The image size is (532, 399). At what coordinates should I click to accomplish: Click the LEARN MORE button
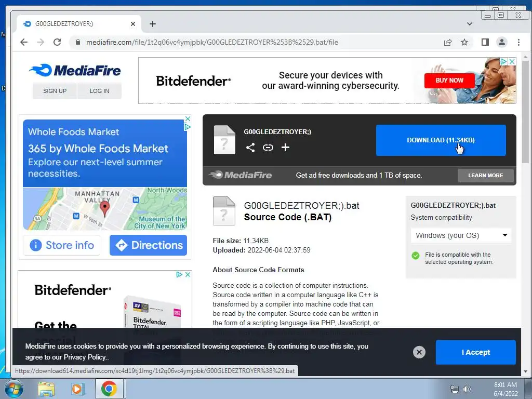486,176
